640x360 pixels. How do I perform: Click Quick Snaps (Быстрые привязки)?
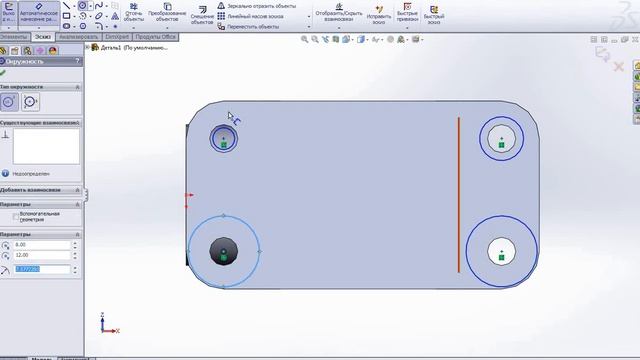tap(407, 12)
